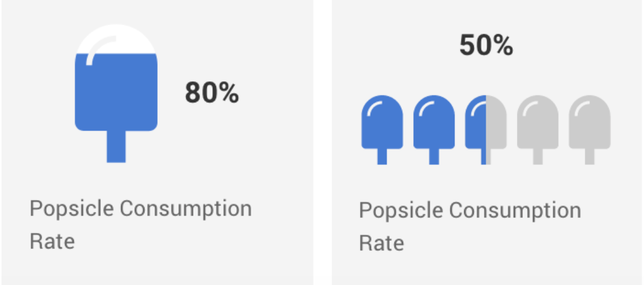Click the blue fill area of the large popsicle
The image size is (644, 285).
(x=116, y=92)
